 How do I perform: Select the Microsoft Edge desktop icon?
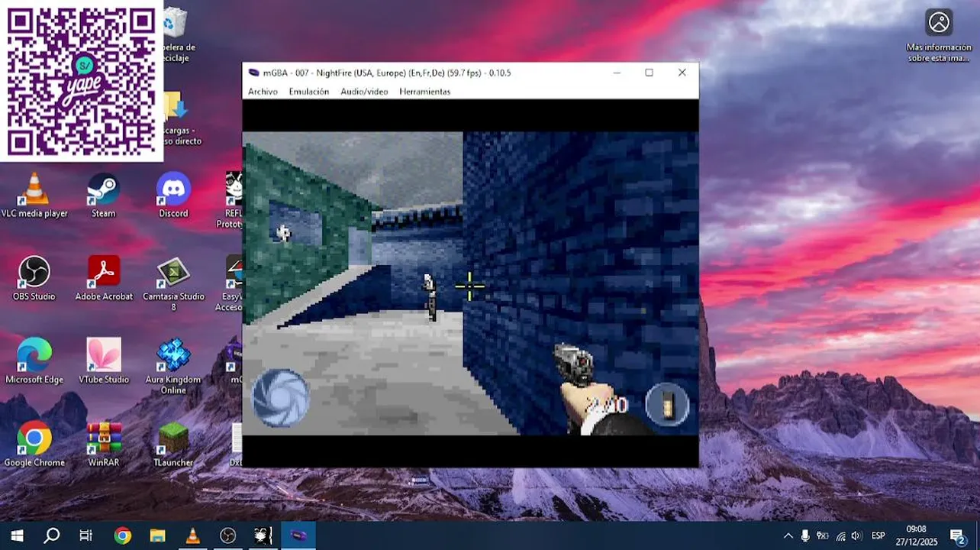pyautogui.click(x=34, y=361)
